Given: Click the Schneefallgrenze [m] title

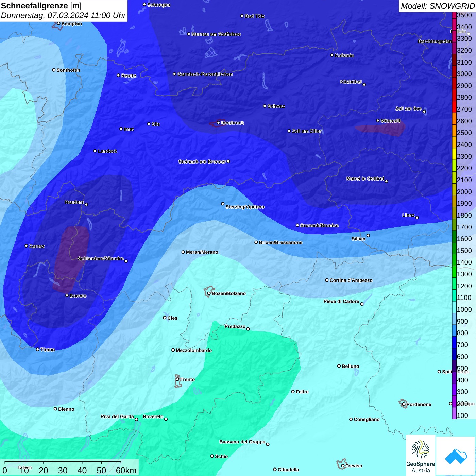Looking at the screenshot, I should pos(41,6).
